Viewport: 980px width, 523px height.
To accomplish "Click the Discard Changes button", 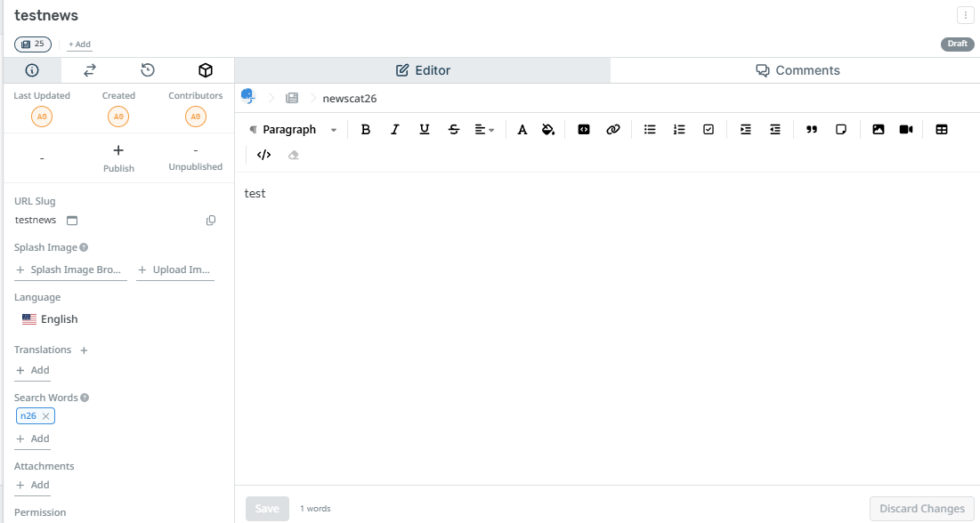I will pyautogui.click(x=921, y=509).
